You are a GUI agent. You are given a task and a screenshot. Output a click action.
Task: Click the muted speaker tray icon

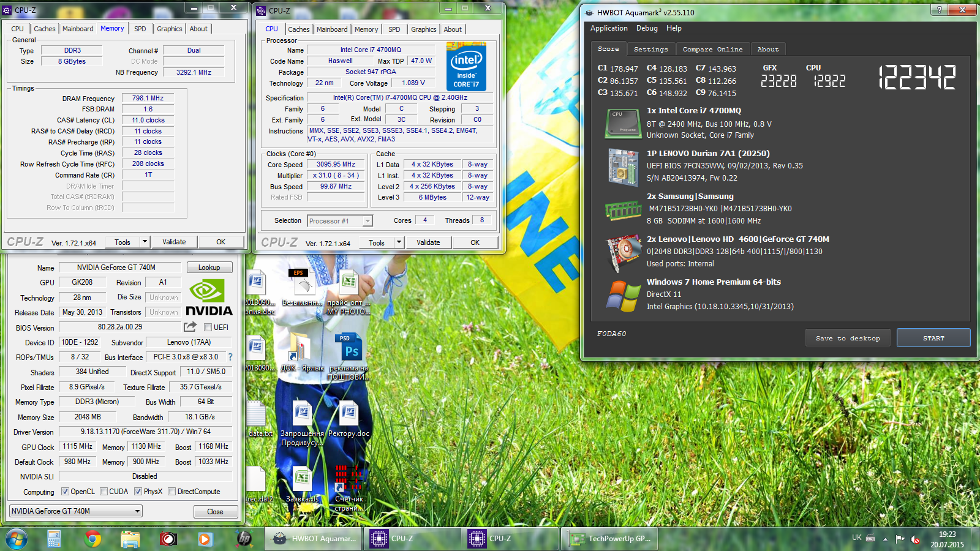(915, 539)
